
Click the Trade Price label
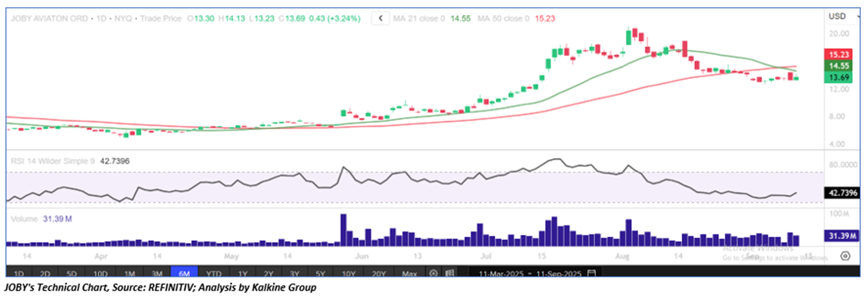click(160, 18)
